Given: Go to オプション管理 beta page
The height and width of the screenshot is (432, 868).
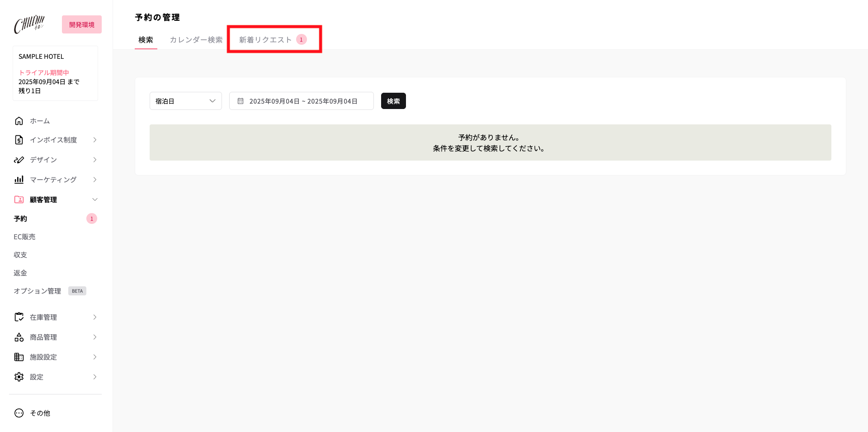Looking at the screenshot, I should [x=38, y=291].
